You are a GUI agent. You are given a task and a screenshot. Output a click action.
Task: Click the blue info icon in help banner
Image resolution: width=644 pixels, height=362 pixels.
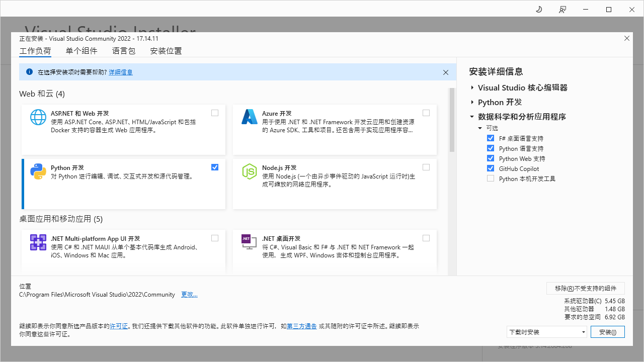click(29, 72)
